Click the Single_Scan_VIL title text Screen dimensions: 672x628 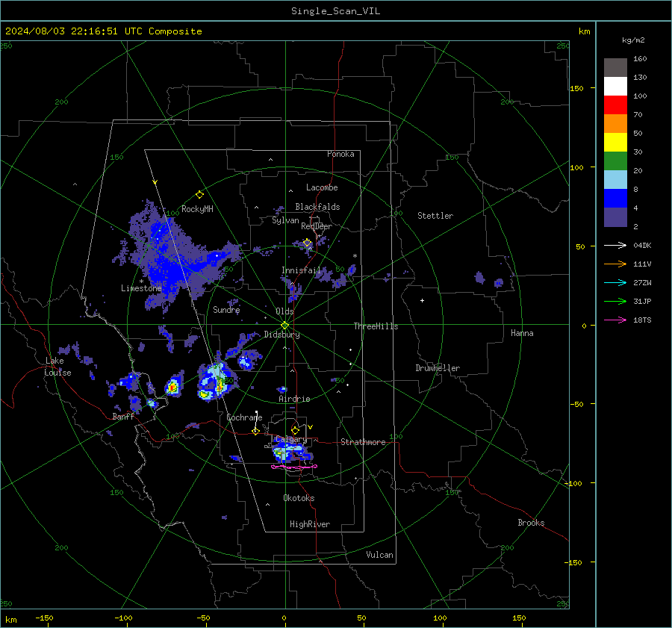[x=335, y=11]
